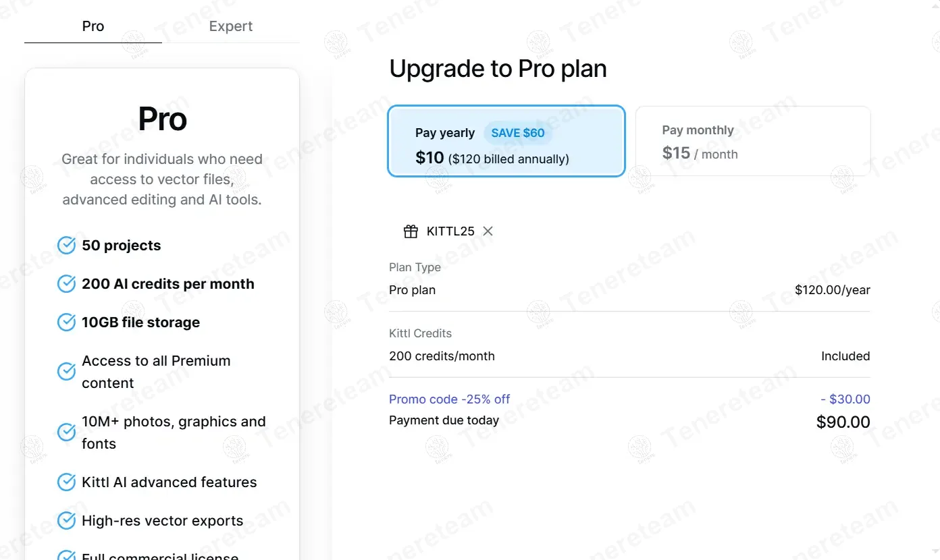Click checkmark beside High-res vector exports

coord(66,521)
